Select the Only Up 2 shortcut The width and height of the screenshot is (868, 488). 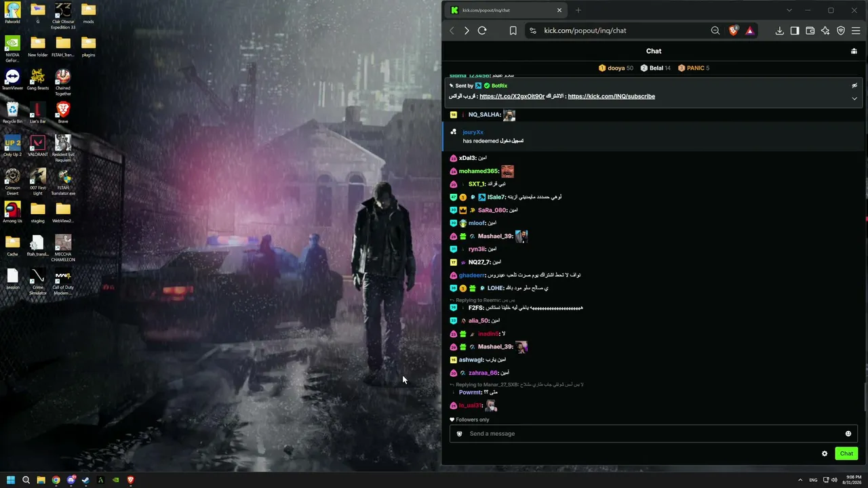[12, 146]
